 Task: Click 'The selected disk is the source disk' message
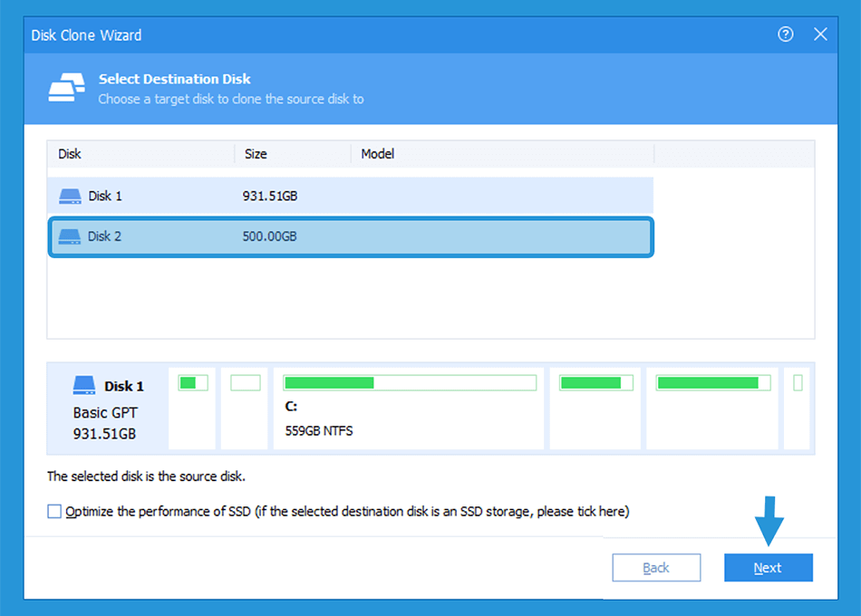146,476
